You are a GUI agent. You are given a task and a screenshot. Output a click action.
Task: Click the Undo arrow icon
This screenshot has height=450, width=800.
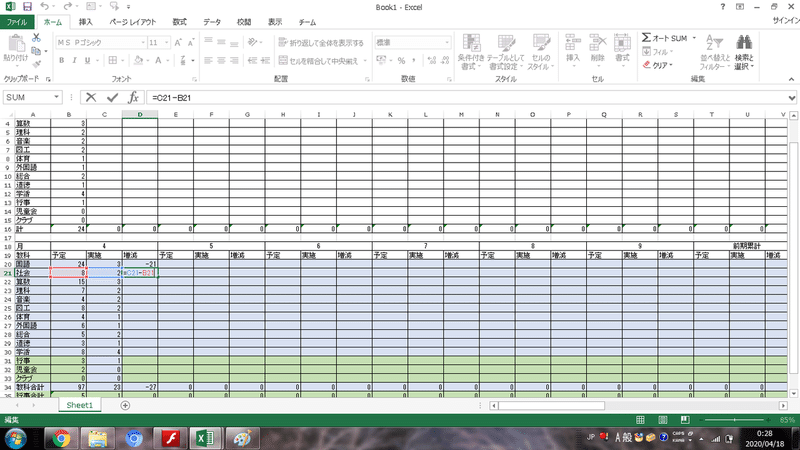tap(45, 7)
